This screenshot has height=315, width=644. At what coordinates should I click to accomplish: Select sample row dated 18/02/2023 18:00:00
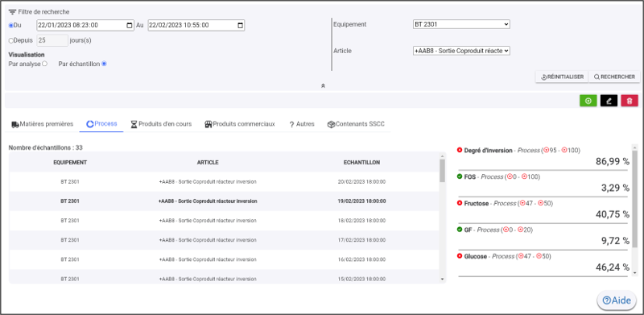[x=224, y=221]
